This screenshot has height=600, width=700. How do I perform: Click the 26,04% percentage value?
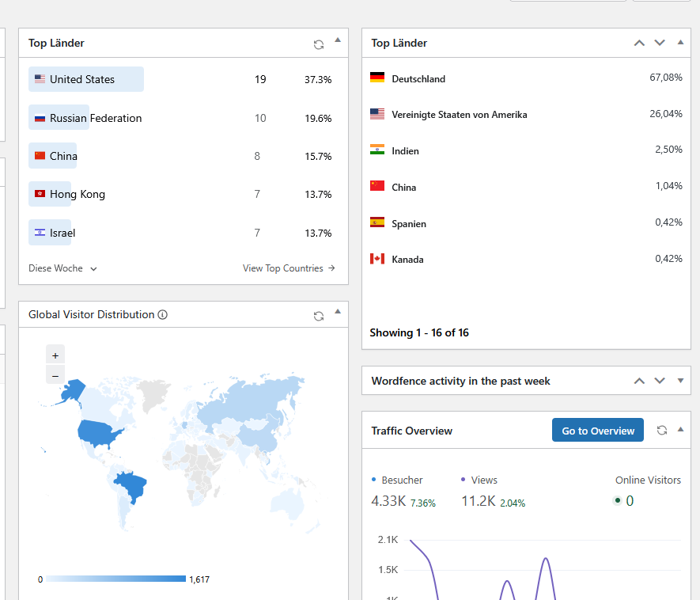666,113
